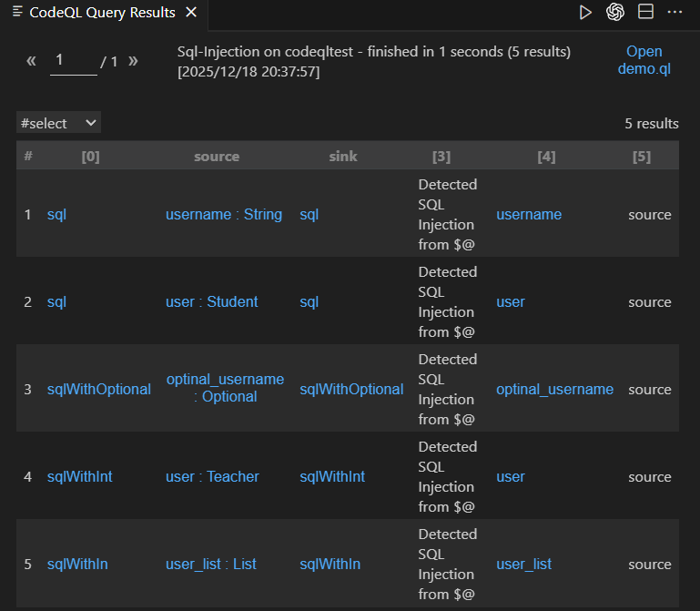Click the split editor layout icon
The image size is (700, 611).
pos(645,12)
